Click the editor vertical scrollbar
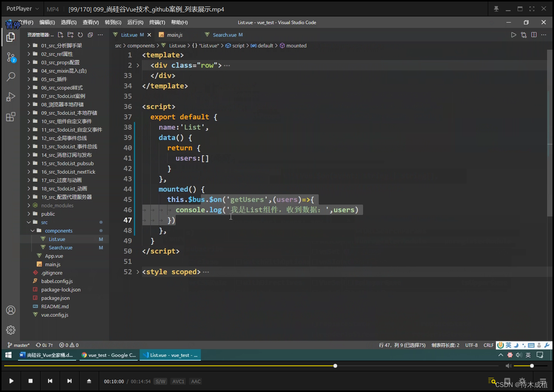Screen dimensions: 554x392 [550, 134]
